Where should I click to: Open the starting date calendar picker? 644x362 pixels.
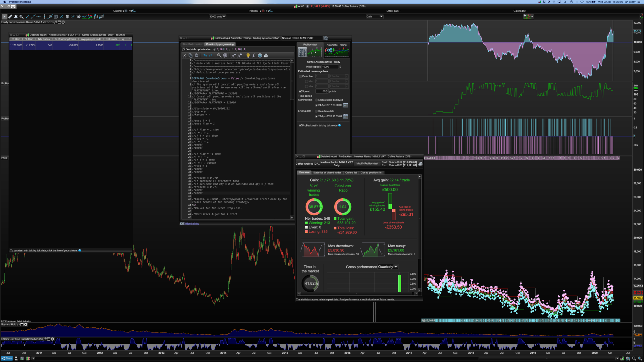pyautogui.click(x=346, y=105)
